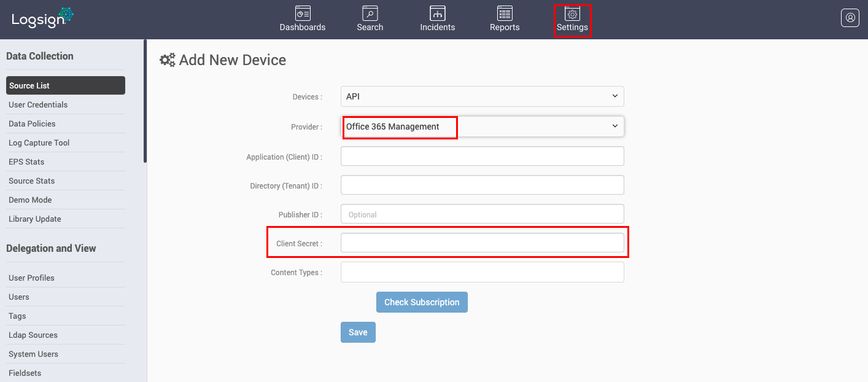Screen dimensions: 868x382
Task: Click the Settings gear icon in top bar
Action: pos(572,18)
